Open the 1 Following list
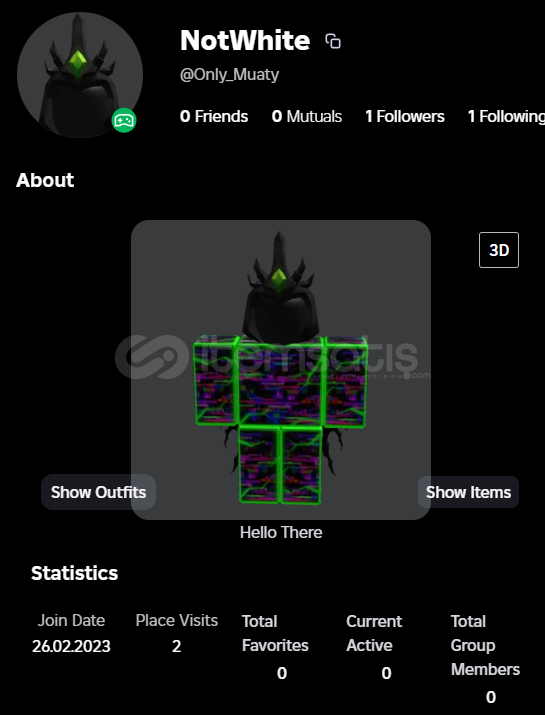This screenshot has height=715, width=545. click(x=506, y=117)
